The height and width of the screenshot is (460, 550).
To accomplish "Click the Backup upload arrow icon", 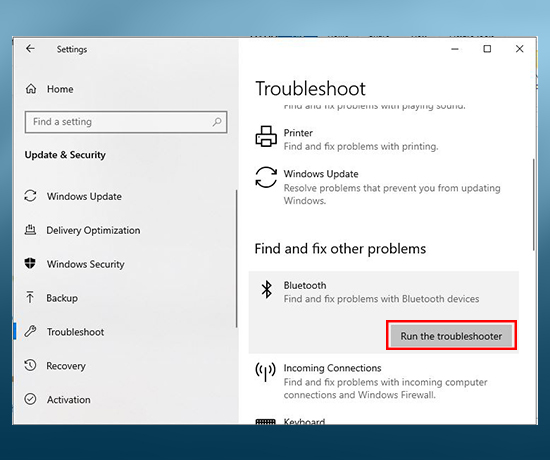I will (x=30, y=297).
